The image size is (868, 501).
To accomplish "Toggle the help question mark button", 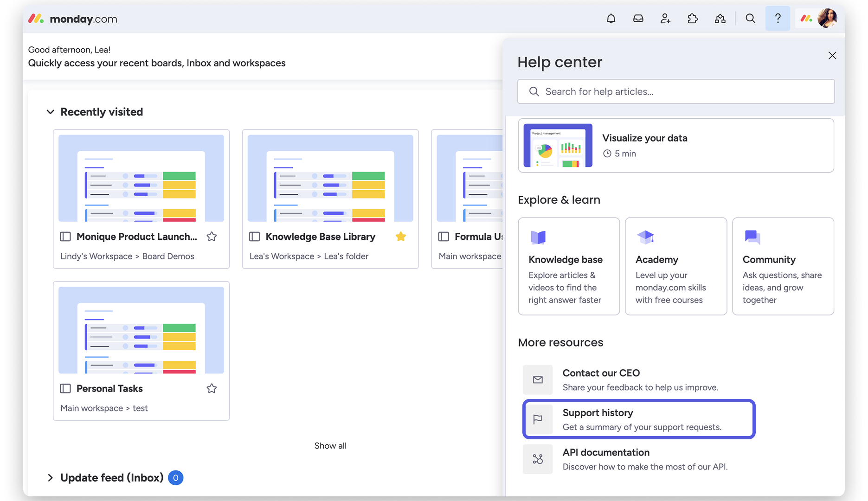I will pyautogui.click(x=778, y=19).
